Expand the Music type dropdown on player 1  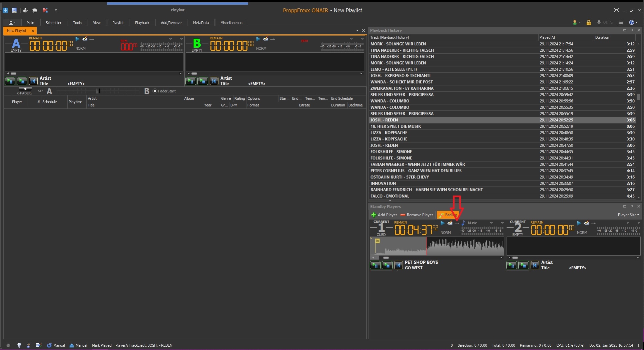point(491,223)
